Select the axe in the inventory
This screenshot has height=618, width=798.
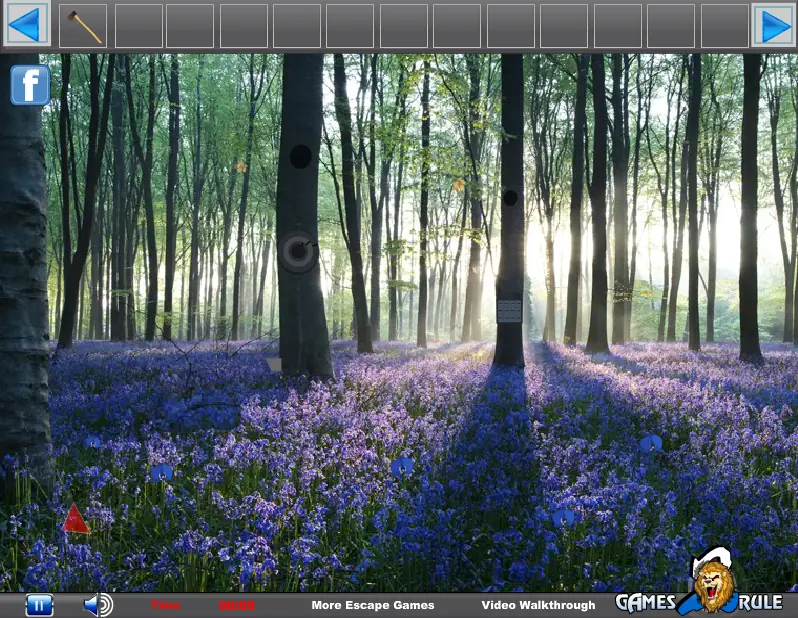click(x=83, y=26)
